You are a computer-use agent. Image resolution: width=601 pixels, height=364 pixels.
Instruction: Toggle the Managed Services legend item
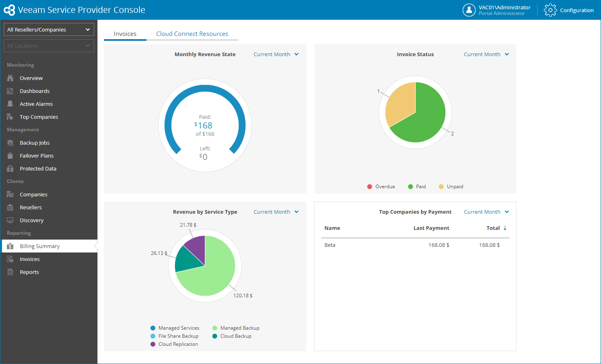[175, 328]
